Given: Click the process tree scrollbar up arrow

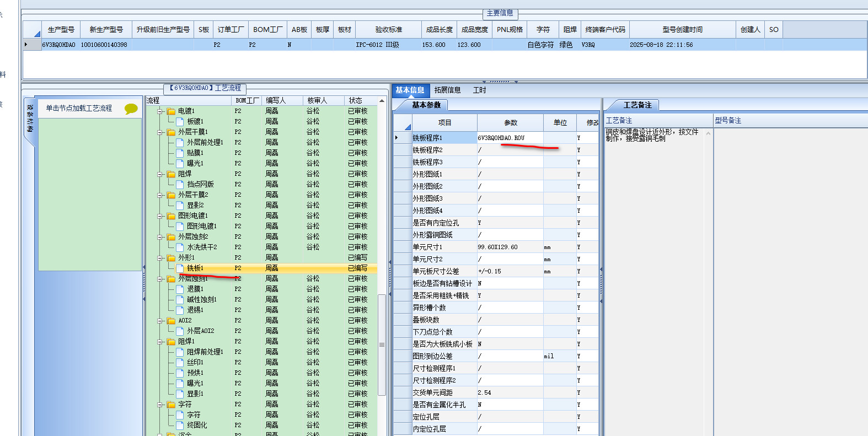Looking at the screenshot, I should (382, 100).
